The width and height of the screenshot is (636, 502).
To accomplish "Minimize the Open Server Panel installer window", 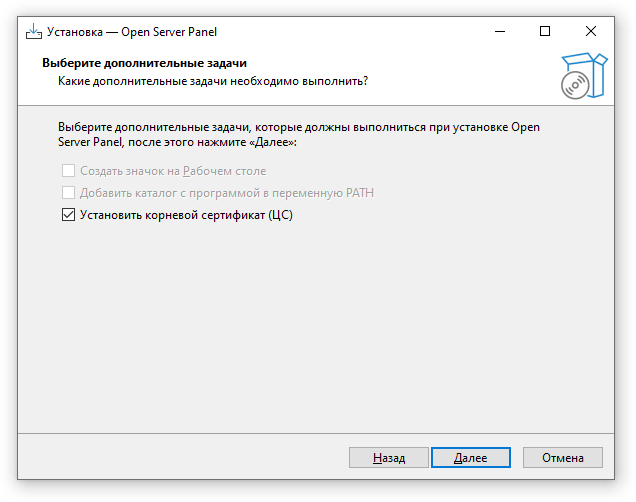I will point(500,31).
